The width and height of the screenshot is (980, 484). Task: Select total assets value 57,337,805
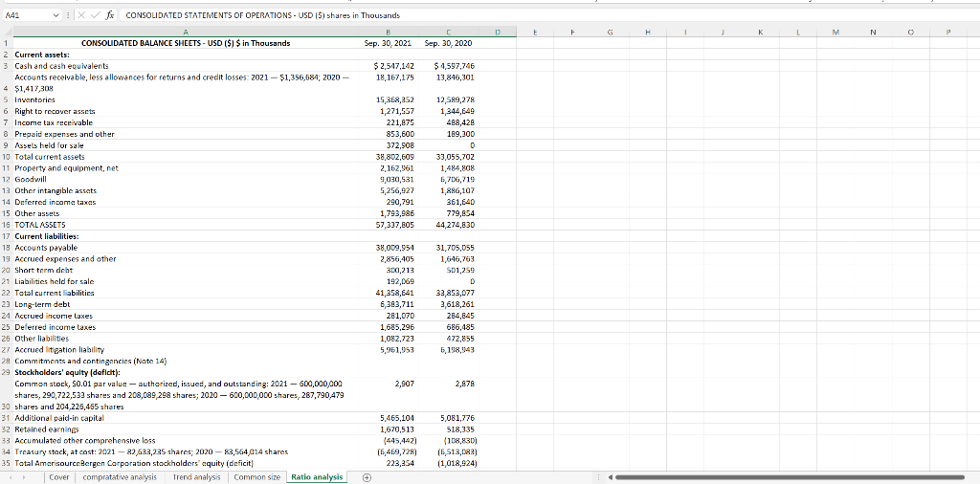(x=389, y=225)
